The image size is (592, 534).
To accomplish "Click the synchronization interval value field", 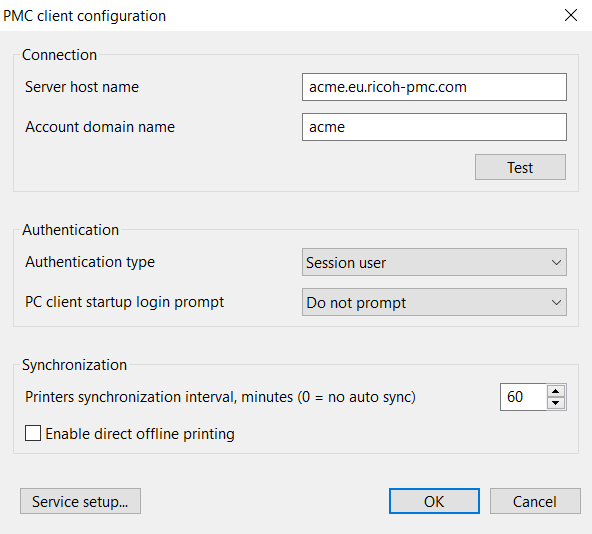I will tap(523, 397).
